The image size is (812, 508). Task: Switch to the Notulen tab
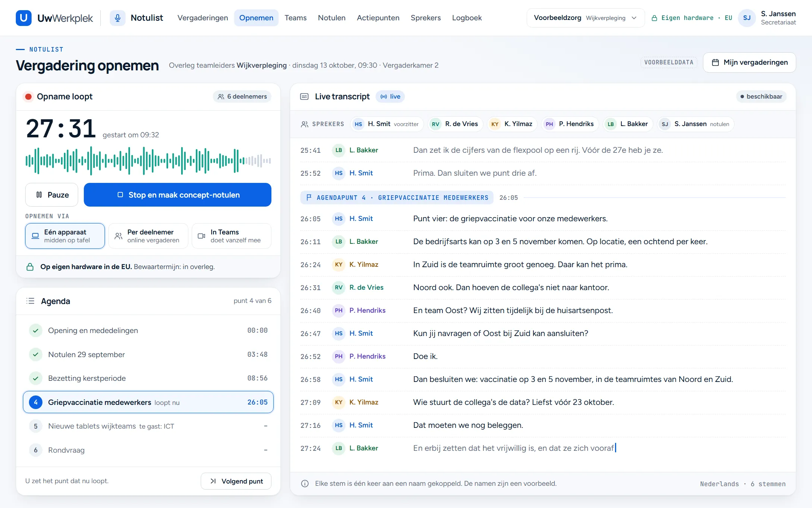[332, 18]
